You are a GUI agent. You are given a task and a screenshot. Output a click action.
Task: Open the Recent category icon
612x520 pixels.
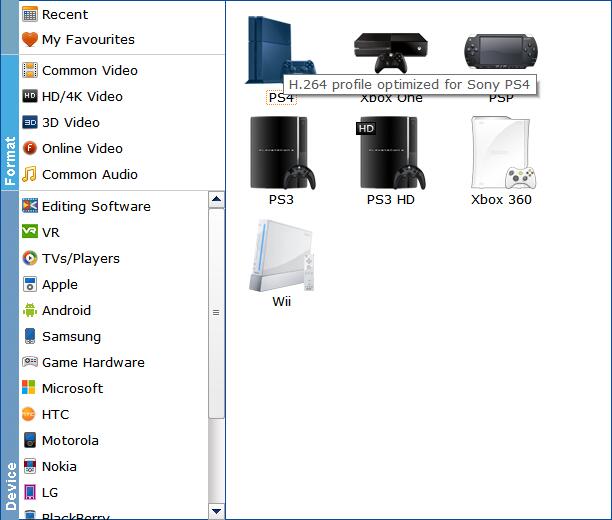[x=30, y=14]
